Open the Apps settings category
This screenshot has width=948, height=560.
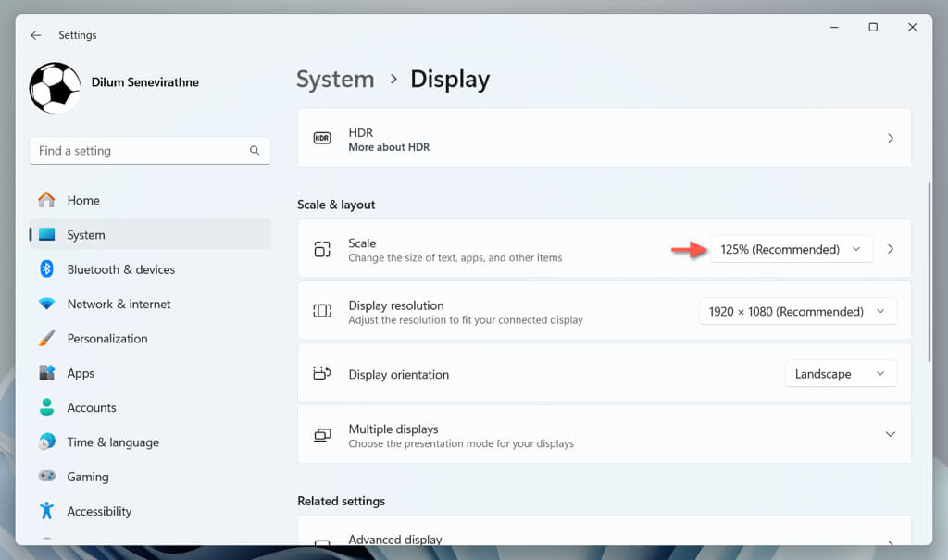click(81, 373)
